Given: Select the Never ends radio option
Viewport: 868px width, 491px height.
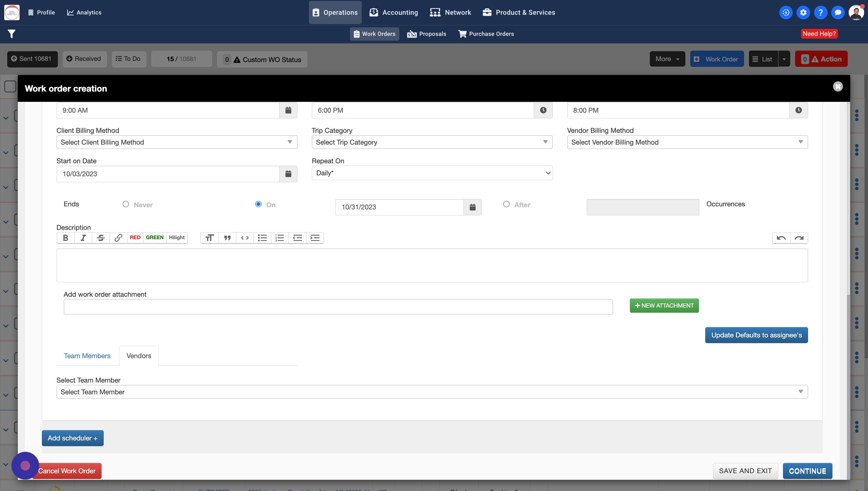Looking at the screenshot, I should tap(125, 204).
